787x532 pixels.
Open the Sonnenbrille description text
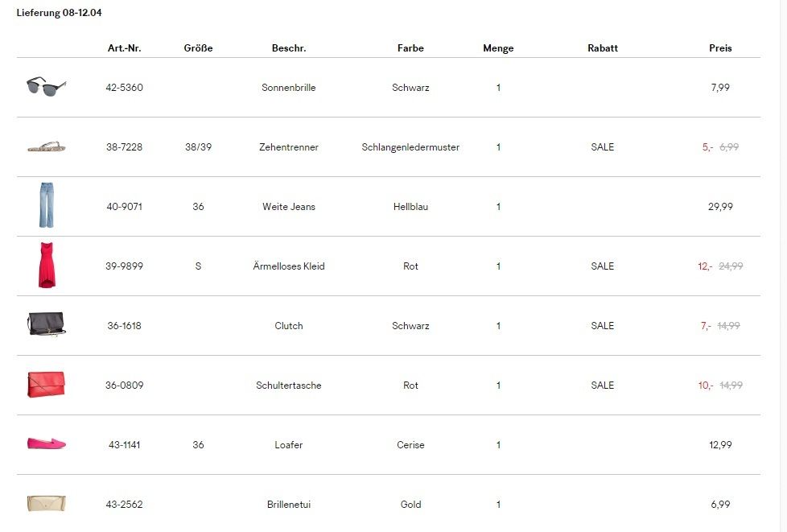(288, 88)
